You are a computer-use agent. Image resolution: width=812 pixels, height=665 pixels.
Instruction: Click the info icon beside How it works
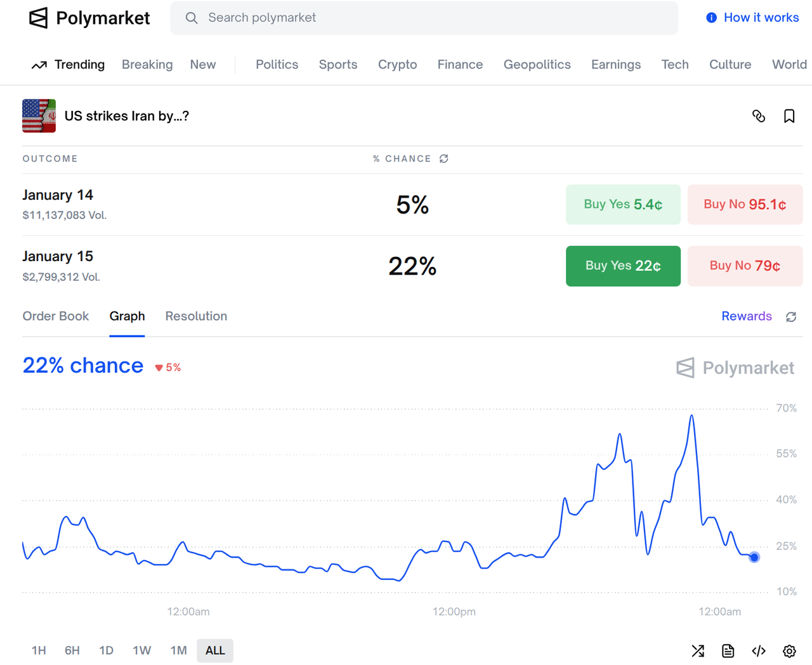pos(712,18)
